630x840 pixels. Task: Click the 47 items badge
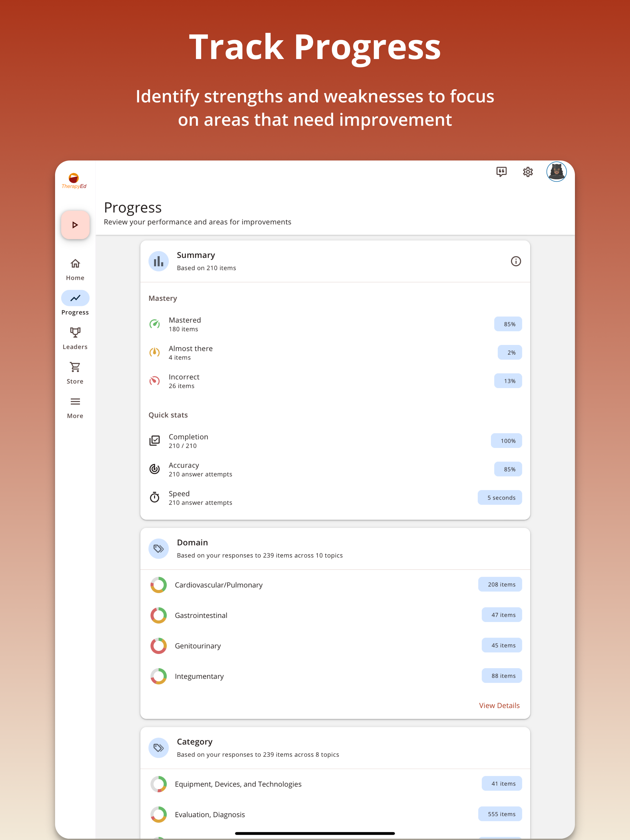tap(502, 615)
